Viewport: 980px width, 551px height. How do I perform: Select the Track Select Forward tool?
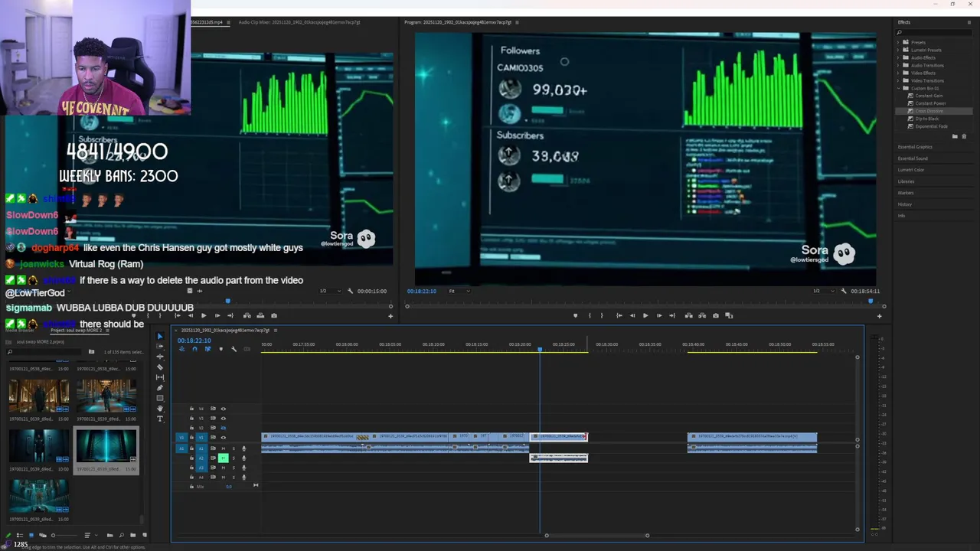[x=160, y=346]
